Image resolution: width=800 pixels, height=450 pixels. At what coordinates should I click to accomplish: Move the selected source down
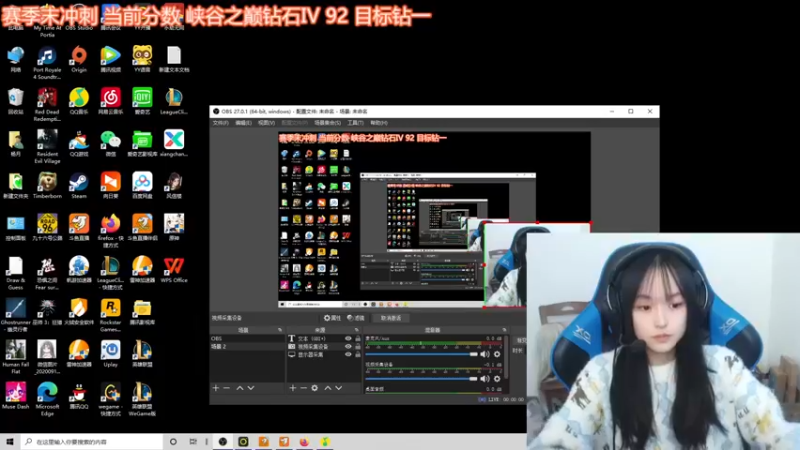point(339,388)
